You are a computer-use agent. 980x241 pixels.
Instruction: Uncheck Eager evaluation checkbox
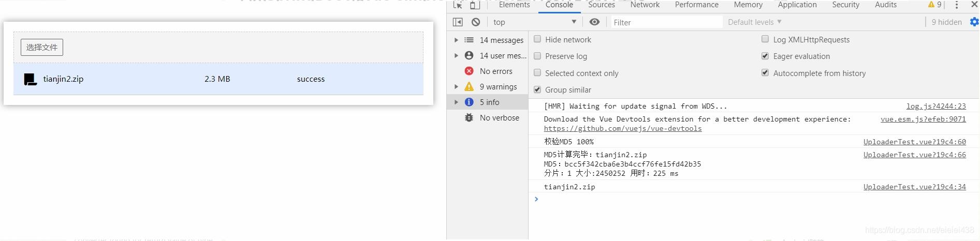[x=765, y=56]
